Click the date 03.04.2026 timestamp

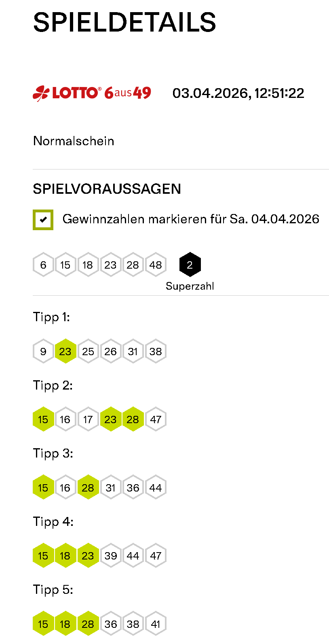tap(238, 93)
